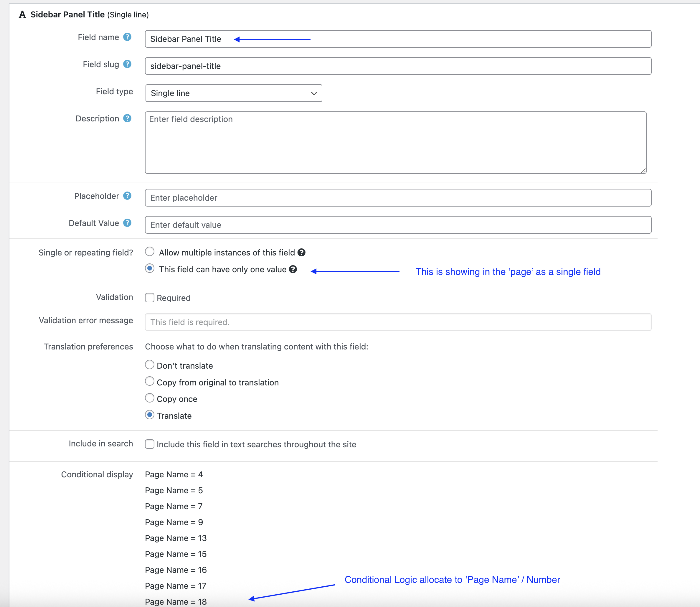
Task: Click inside the Description text area
Action: (x=396, y=143)
